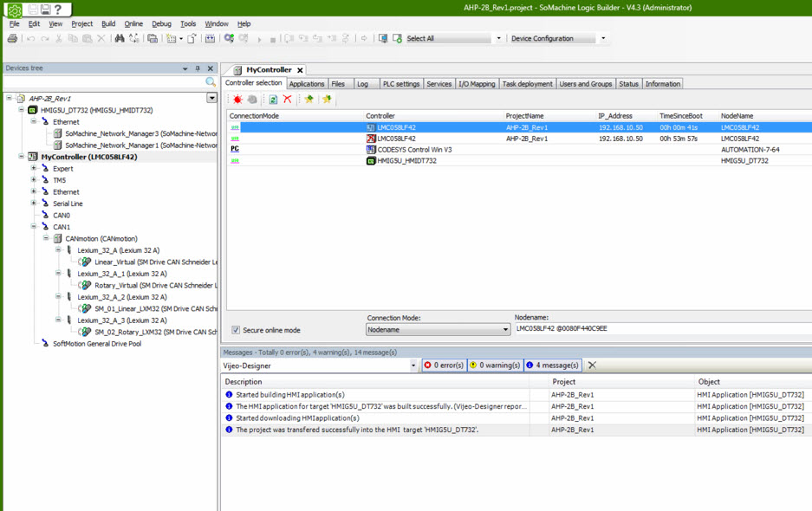Click the red X remove controller icon

[288, 99]
